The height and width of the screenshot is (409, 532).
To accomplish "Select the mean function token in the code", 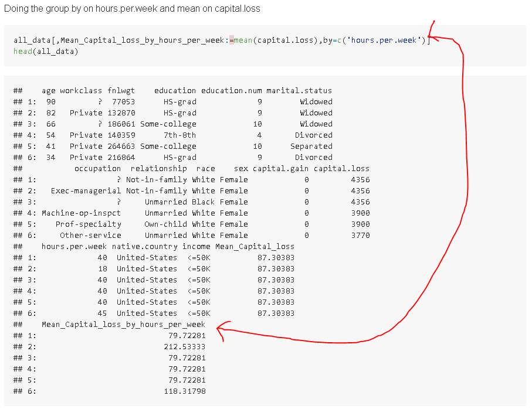I will coord(242,40).
